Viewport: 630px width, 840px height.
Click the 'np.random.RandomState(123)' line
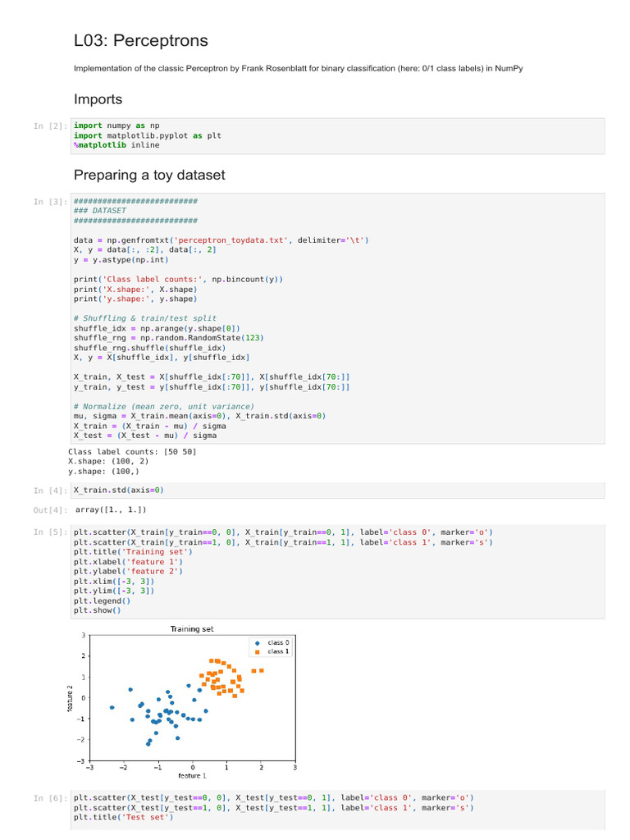pyautogui.click(x=169, y=338)
